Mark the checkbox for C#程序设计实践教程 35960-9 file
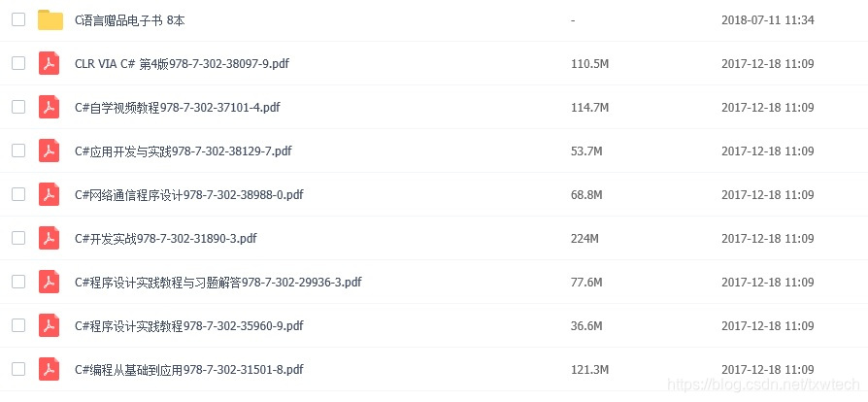 18,326
